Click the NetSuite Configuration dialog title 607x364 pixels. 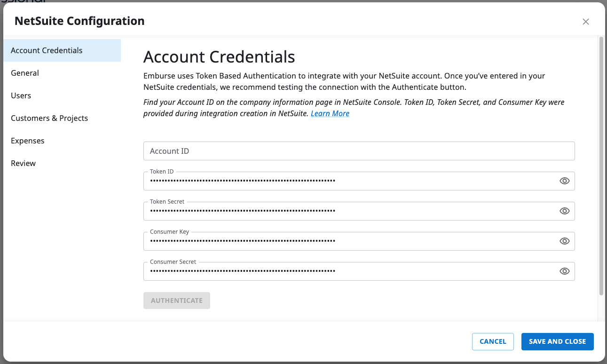[x=79, y=21]
